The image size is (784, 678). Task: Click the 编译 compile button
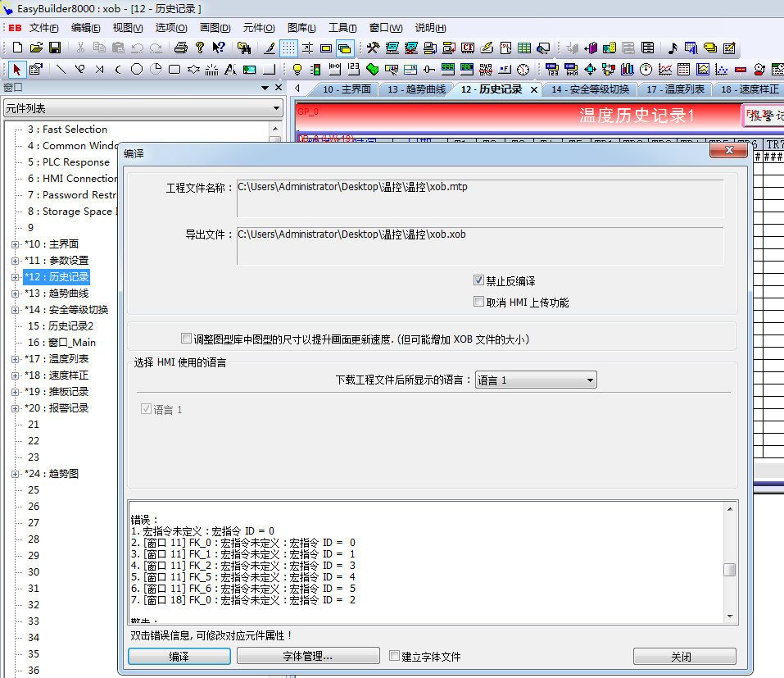[x=179, y=657]
